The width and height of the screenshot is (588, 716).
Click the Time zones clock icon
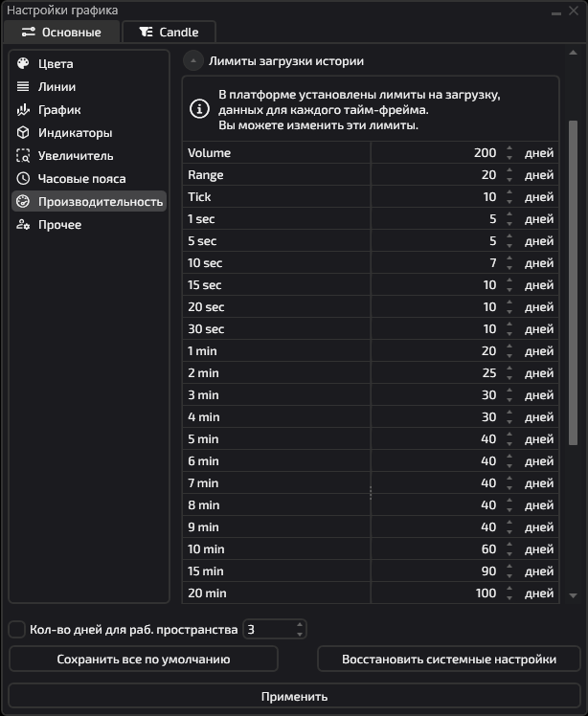point(23,179)
